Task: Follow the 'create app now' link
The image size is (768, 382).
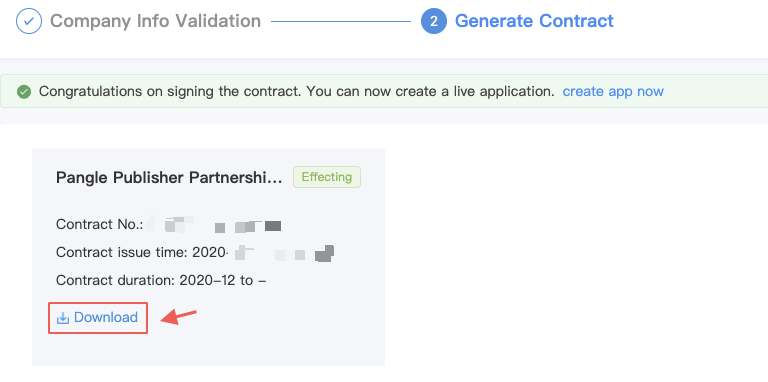Action: click(613, 92)
